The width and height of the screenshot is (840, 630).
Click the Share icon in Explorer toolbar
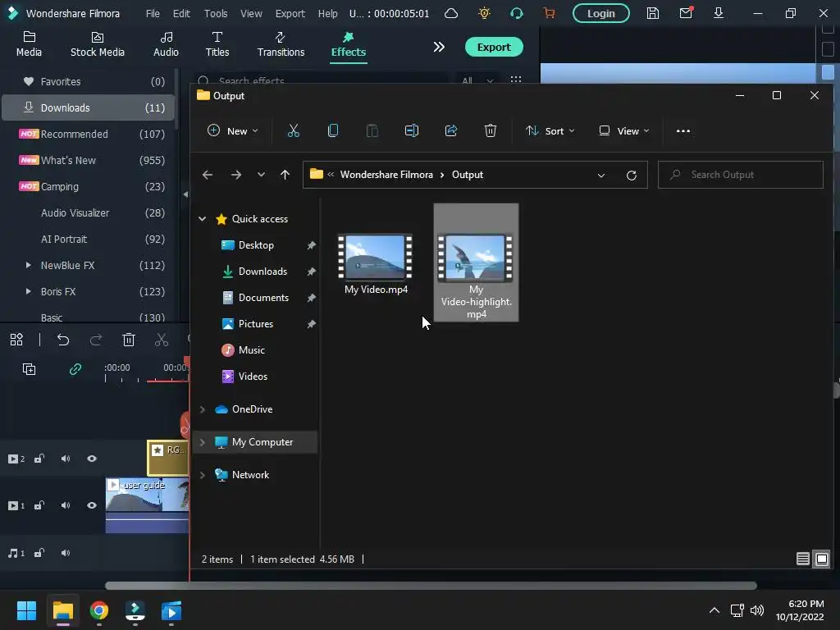pos(451,130)
